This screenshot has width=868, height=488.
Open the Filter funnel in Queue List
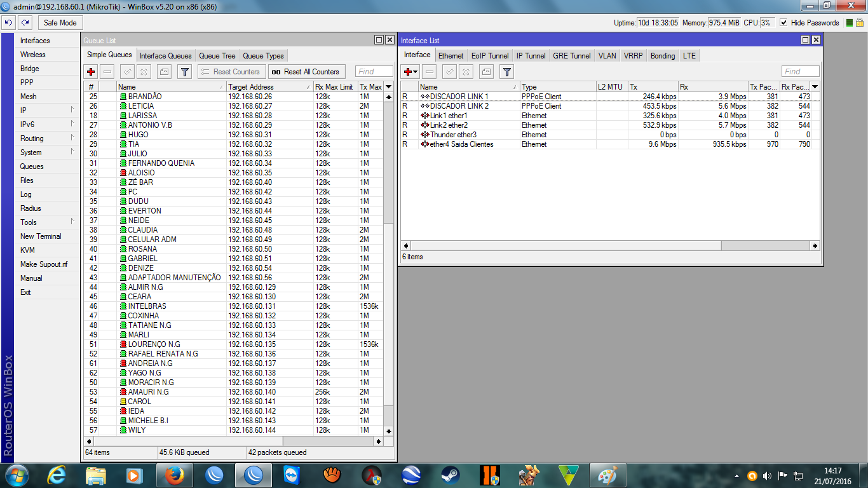point(184,72)
